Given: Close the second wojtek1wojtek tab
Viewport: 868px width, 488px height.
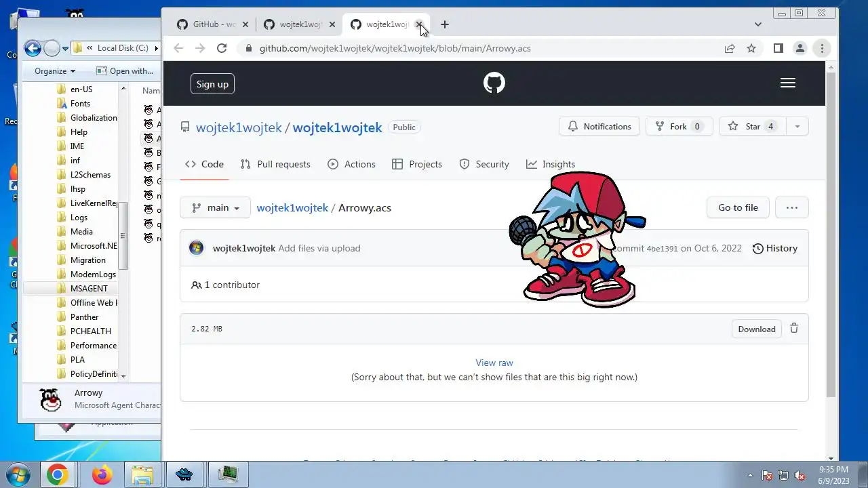Looking at the screenshot, I should (332, 24).
